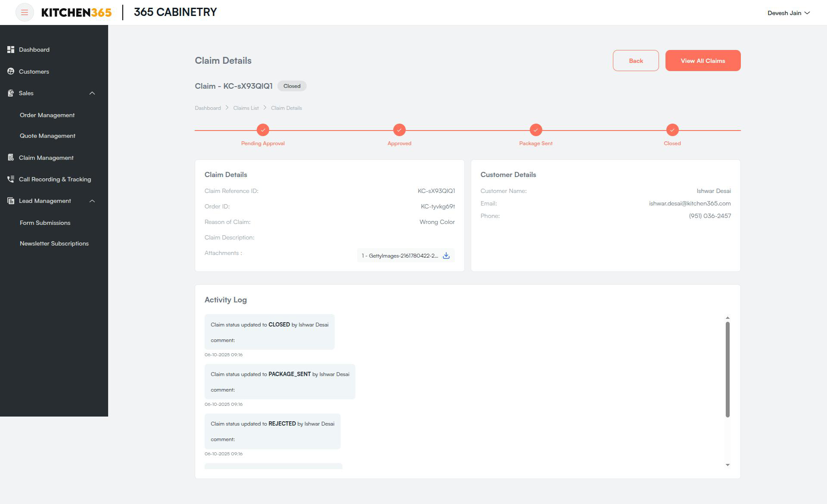Click the CLOSED activity log entry
Screen dimensions: 827x504
tap(270, 332)
